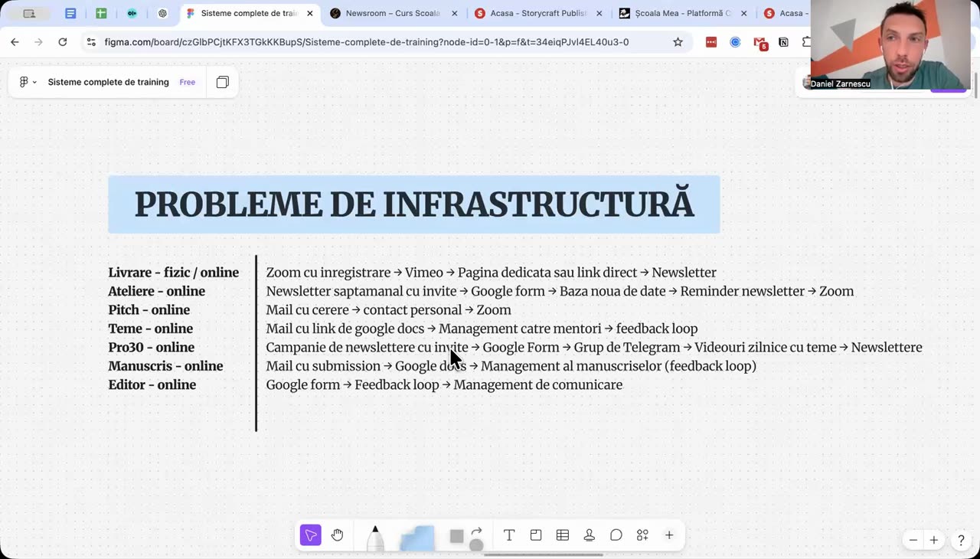
Task: Zoom out with the minus button
Action: (x=913, y=540)
